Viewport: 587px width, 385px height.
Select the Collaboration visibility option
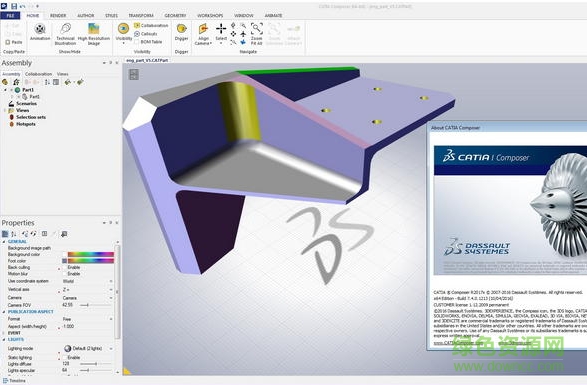151,25
